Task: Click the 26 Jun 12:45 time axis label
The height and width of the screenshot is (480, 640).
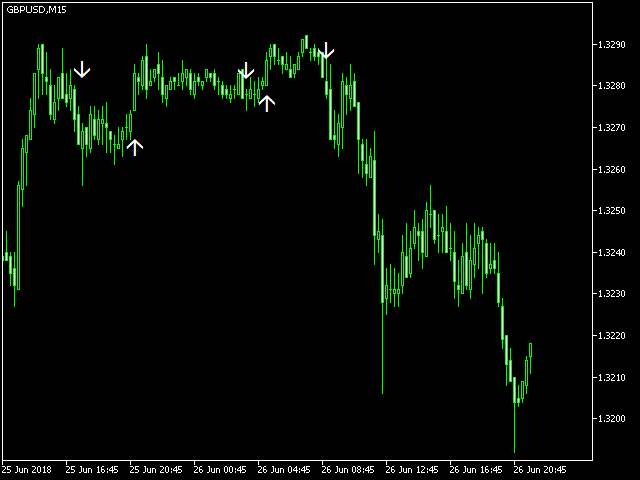Action: (x=412, y=470)
